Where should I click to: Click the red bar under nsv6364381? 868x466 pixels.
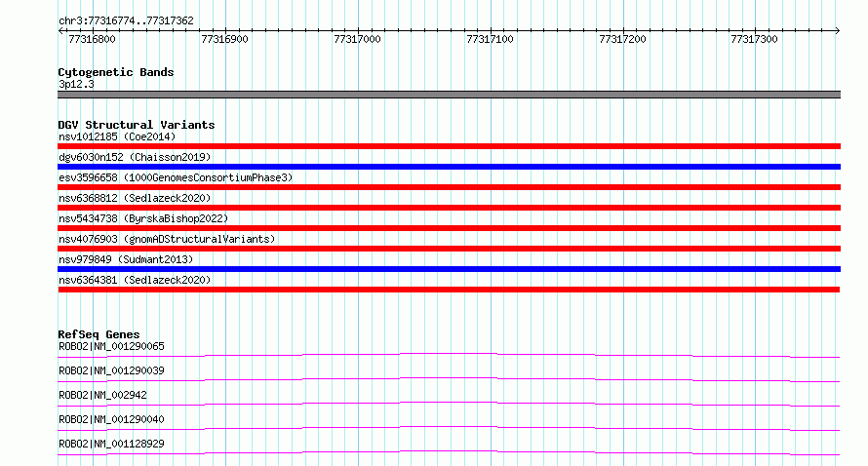click(x=449, y=290)
